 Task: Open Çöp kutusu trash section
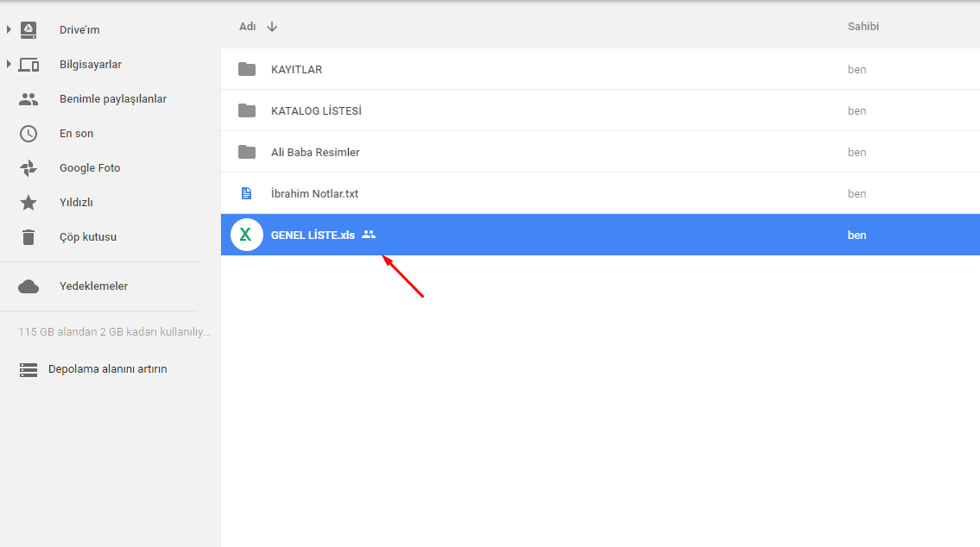coord(88,237)
